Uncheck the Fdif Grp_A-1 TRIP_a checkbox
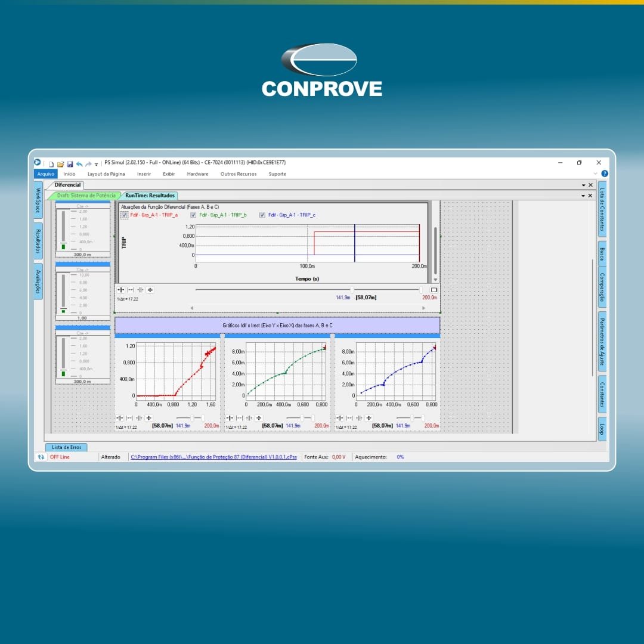The height and width of the screenshot is (644, 644). 124,215
